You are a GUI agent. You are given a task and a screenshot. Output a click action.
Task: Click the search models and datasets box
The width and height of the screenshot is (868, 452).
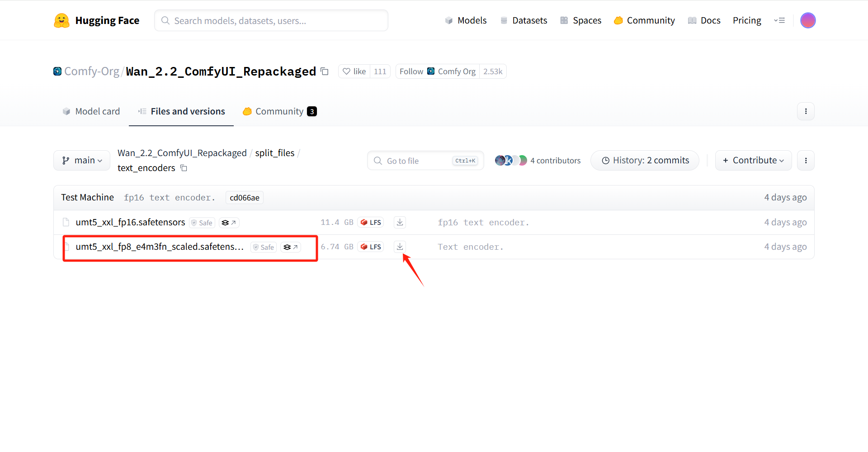pos(271,21)
